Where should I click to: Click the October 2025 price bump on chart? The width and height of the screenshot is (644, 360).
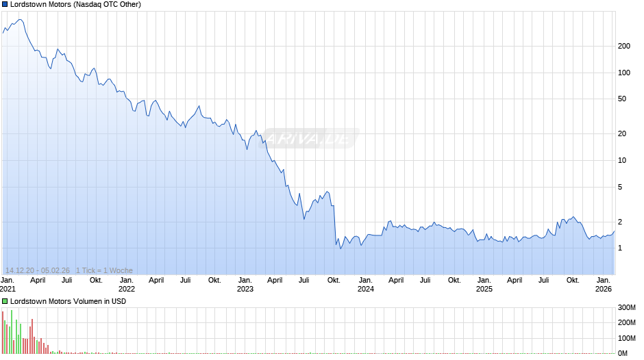(x=573, y=218)
